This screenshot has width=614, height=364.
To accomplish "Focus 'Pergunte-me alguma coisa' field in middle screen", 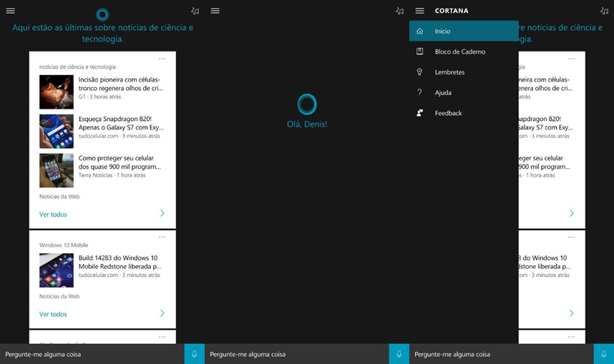I will (297, 354).
